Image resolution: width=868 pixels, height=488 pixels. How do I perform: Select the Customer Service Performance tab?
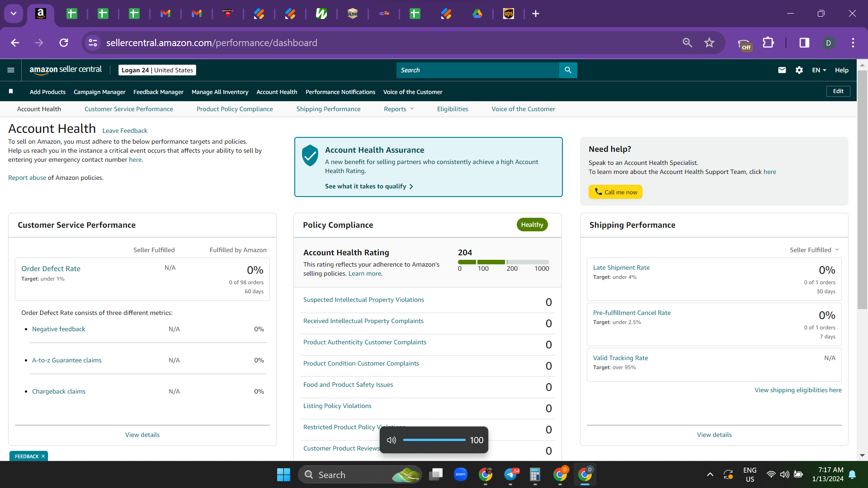click(129, 109)
